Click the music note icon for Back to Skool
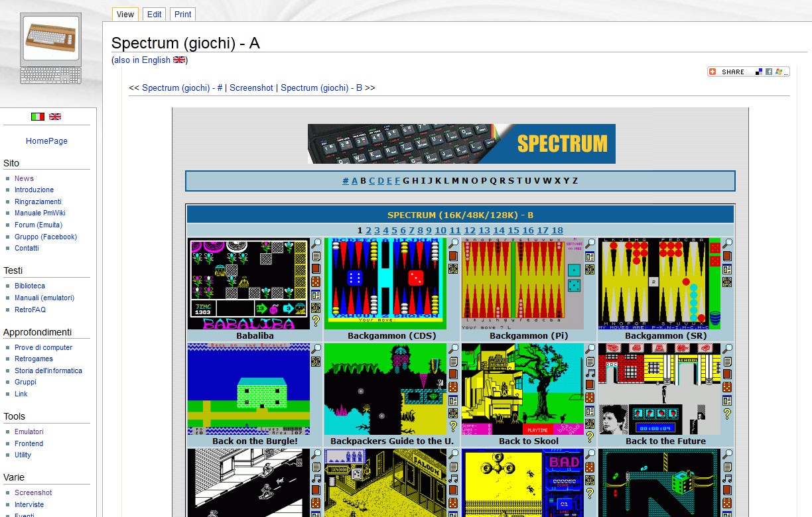Image resolution: width=812 pixels, height=517 pixels. 590,373
